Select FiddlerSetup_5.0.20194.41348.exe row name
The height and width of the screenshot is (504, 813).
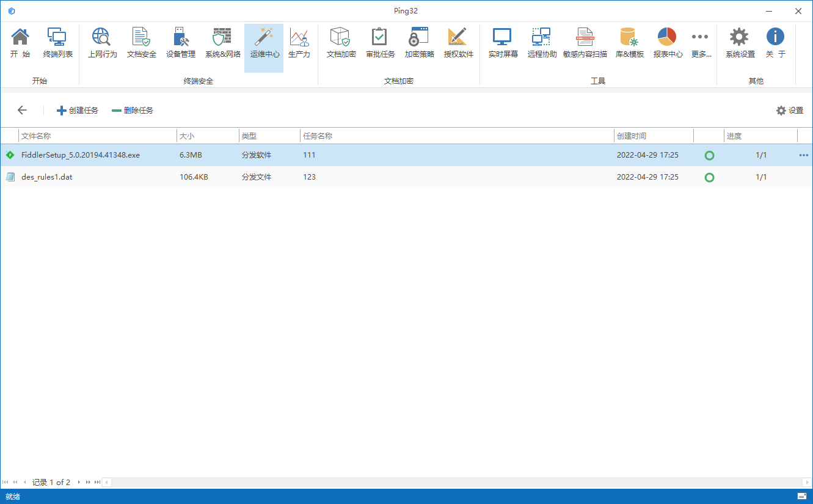[x=81, y=155]
